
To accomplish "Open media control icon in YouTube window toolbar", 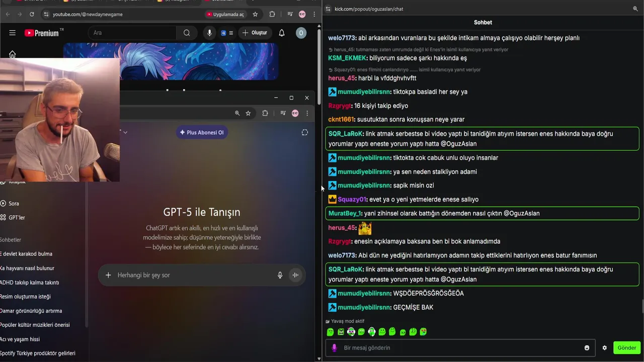I will point(290,15).
